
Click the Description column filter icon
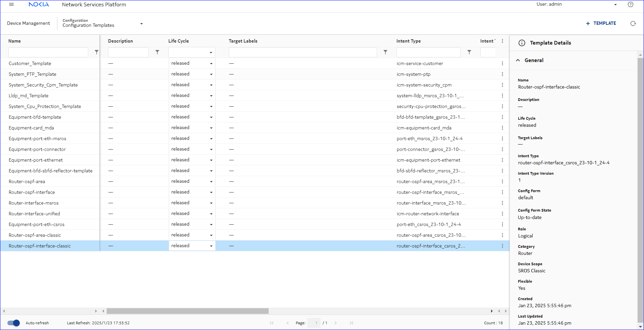coord(157,52)
